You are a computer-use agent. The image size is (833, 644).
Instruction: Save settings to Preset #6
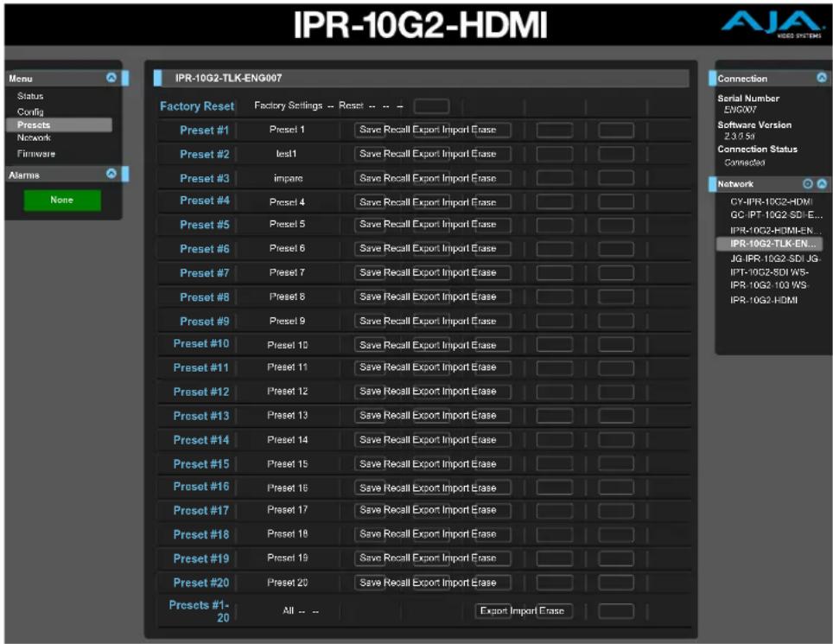tap(371, 248)
